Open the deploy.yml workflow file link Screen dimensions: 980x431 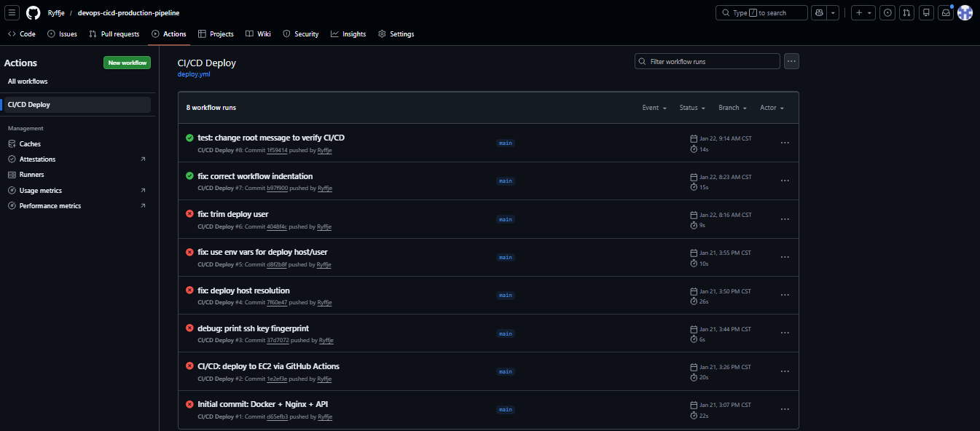tap(193, 74)
